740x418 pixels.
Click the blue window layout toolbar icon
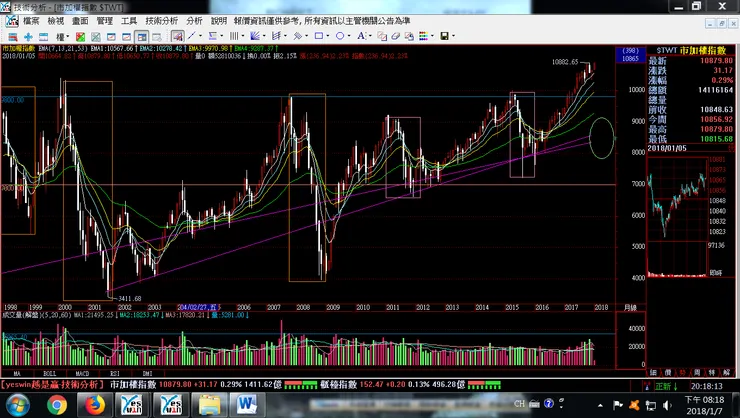[x=43, y=36]
